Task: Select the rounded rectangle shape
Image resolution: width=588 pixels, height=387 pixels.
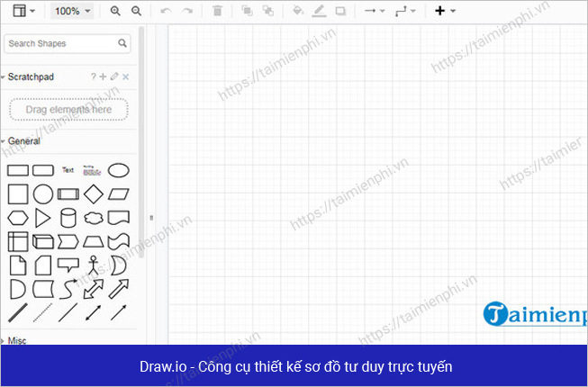Action: pyautogui.click(x=43, y=170)
